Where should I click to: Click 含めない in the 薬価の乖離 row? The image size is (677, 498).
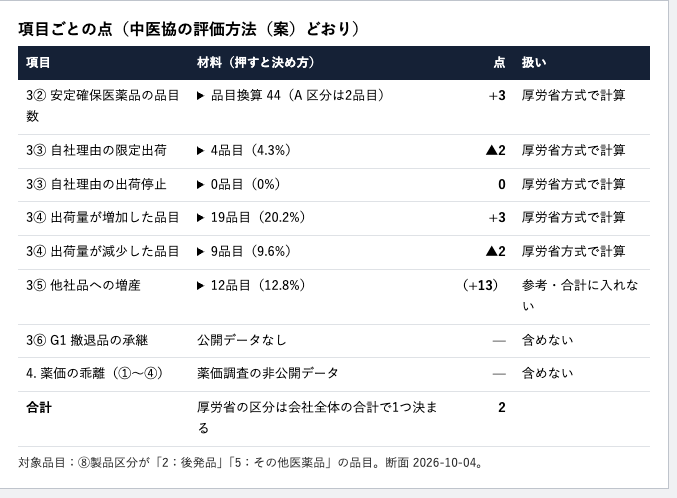tap(547, 373)
